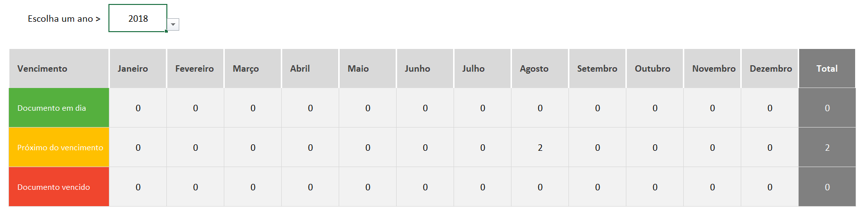Click the Vencimento header cell
Image resolution: width=868 pixels, height=218 pixels.
[58, 69]
